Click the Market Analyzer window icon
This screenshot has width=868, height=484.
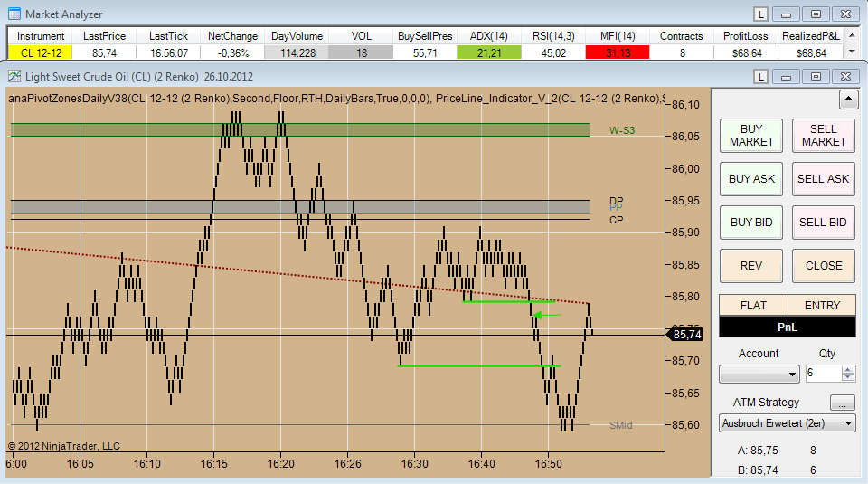click(x=14, y=14)
